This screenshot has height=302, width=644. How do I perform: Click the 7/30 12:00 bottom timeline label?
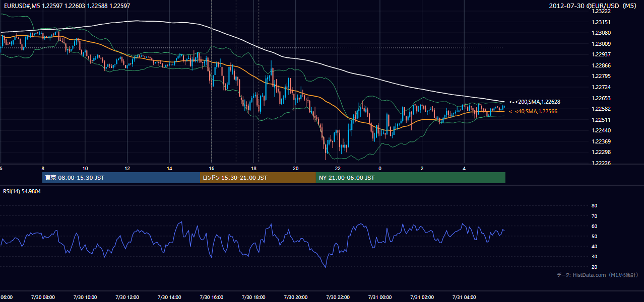click(x=127, y=297)
